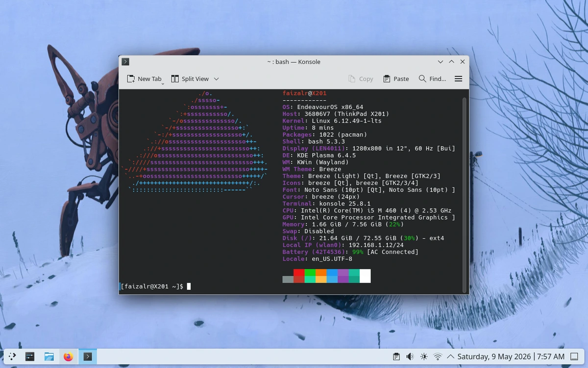
Task: Click the white color block in neofetch output
Action: point(365,276)
